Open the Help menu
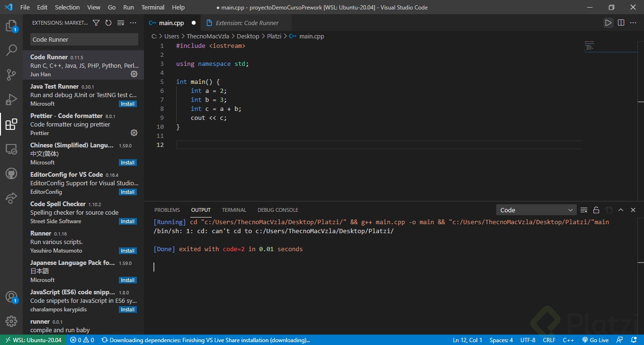The width and height of the screenshot is (644, 345). [179, 7]
